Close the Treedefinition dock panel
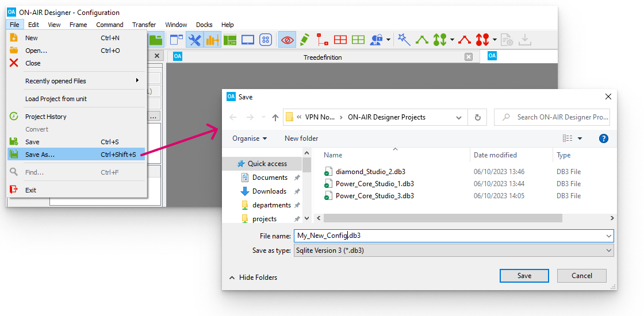Screen dimensions: 644x316 469,57
